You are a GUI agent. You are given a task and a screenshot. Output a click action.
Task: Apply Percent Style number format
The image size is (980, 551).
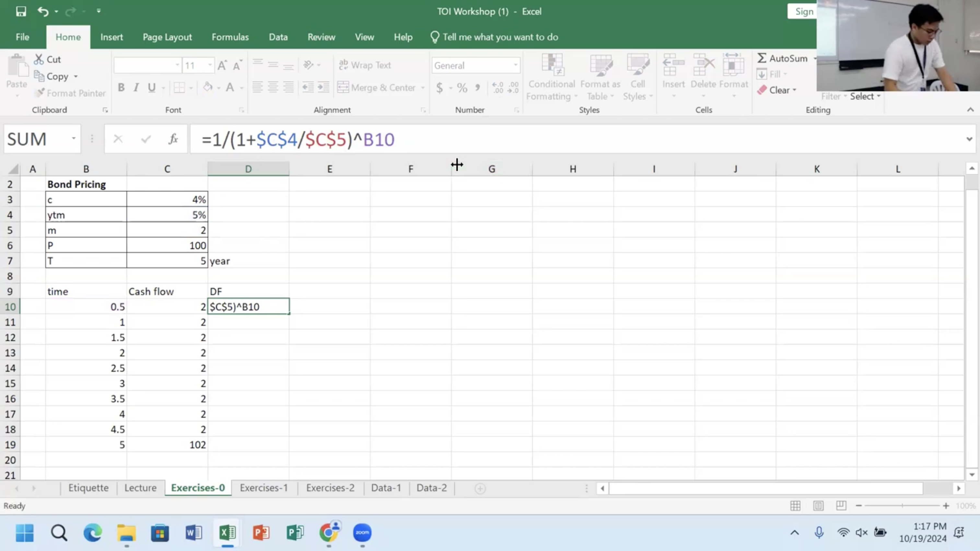(x=462, y=88)
